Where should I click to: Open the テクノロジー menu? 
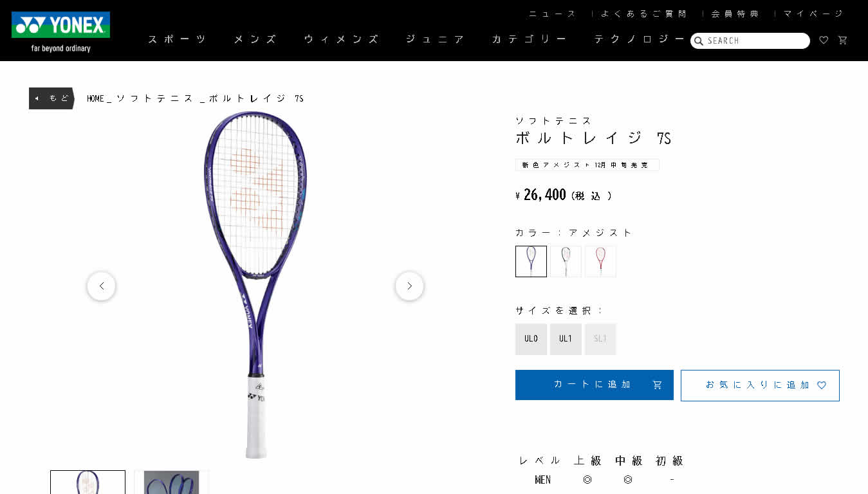click(639, 39)
